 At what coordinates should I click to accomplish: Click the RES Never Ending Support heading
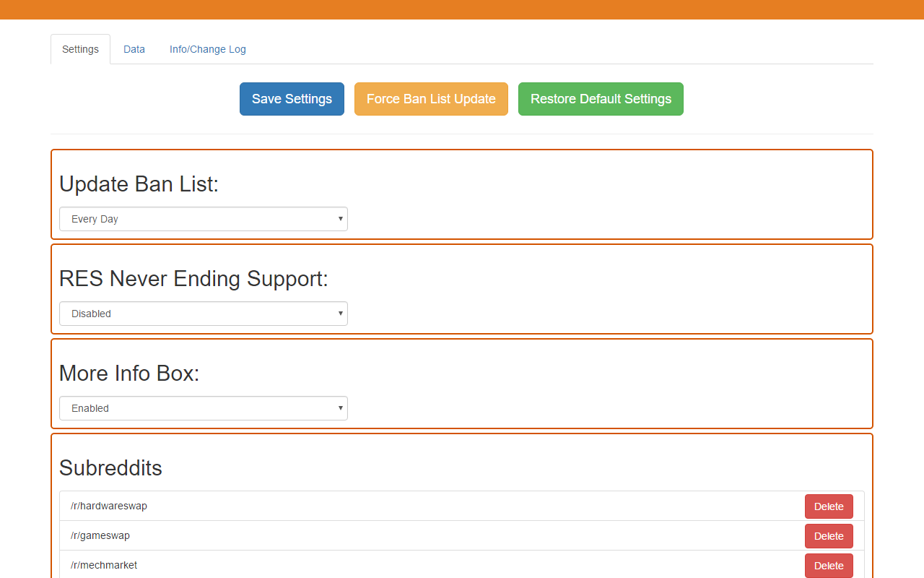point(193,278)
